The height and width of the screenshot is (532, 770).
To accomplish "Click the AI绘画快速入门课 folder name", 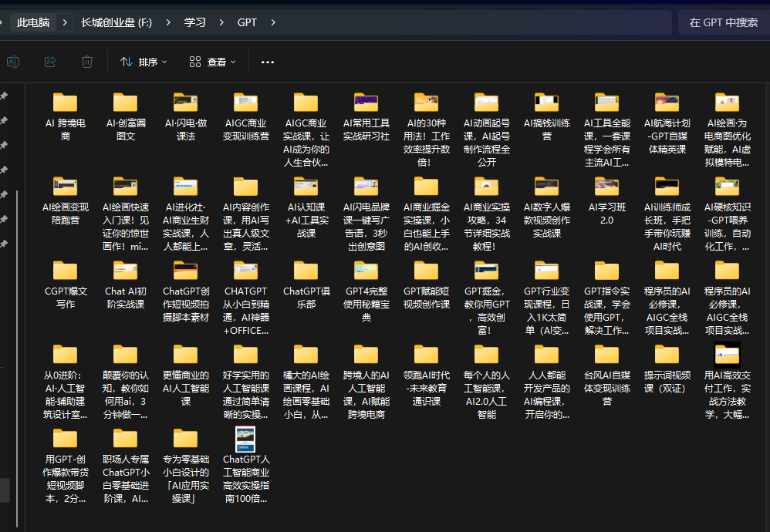I will pos(125,227).
